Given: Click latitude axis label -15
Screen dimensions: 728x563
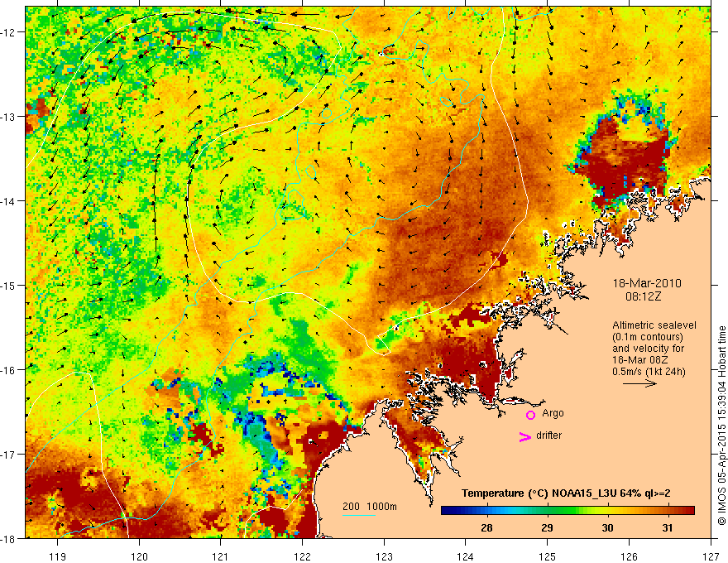Looking at the screenshot, I should click(x=9, y=285).
